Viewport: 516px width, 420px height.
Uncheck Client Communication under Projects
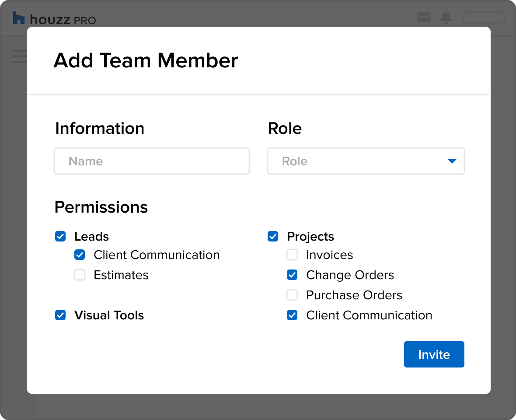click(x=292, y=315)
